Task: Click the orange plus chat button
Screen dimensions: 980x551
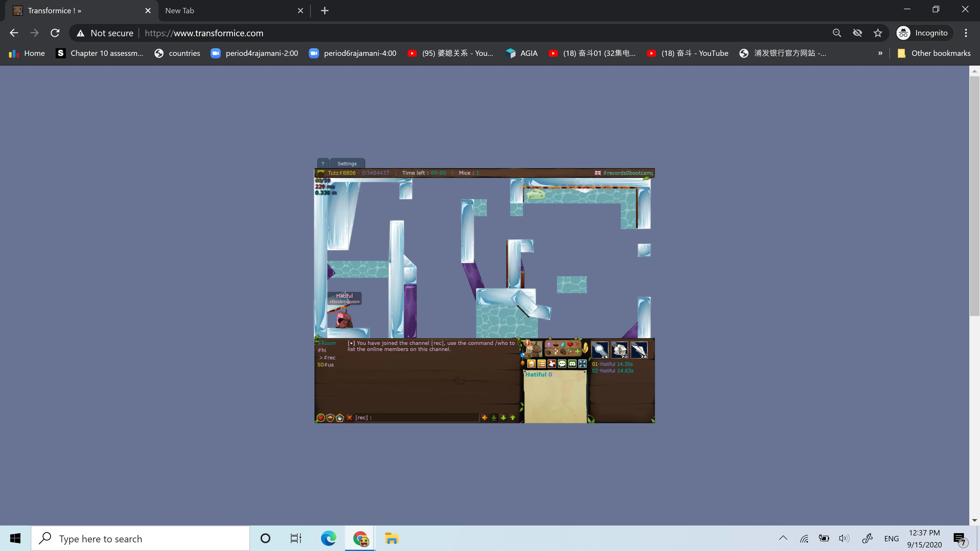Action: tap(484, 418)
